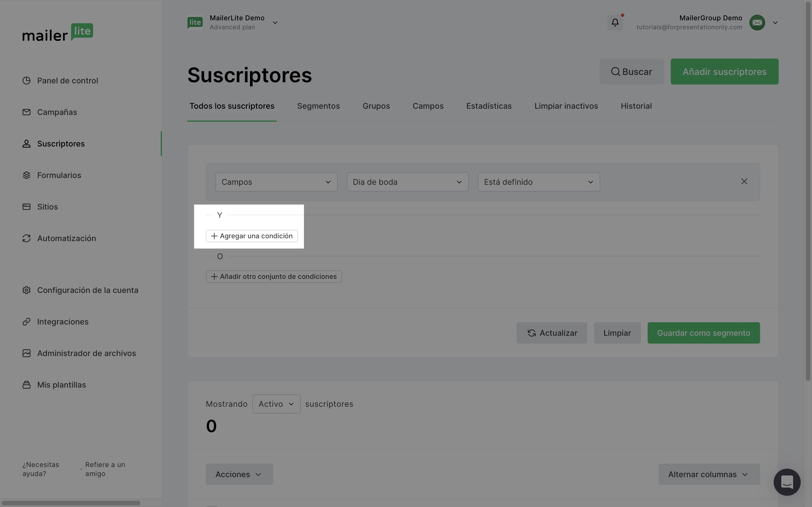812x507 pixels.
Task: Open the Dia de boda dropdown
Action: click(x=407, y=182)
